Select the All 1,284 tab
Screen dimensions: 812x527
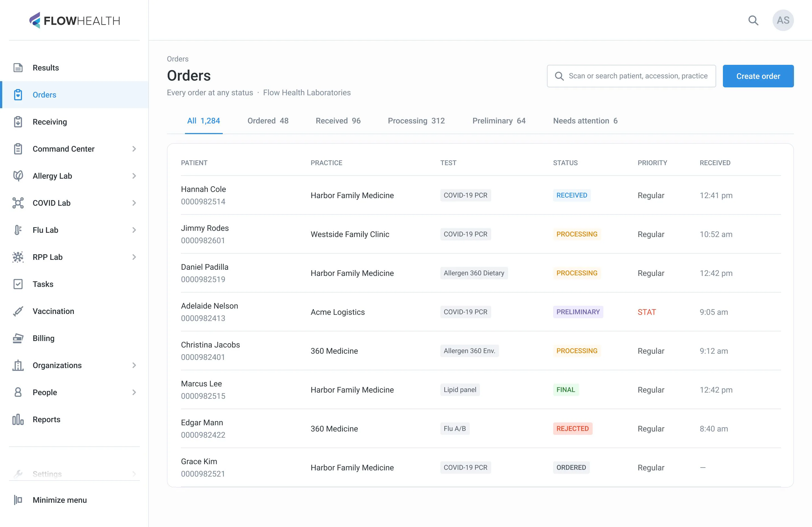(x=204, y=121)
